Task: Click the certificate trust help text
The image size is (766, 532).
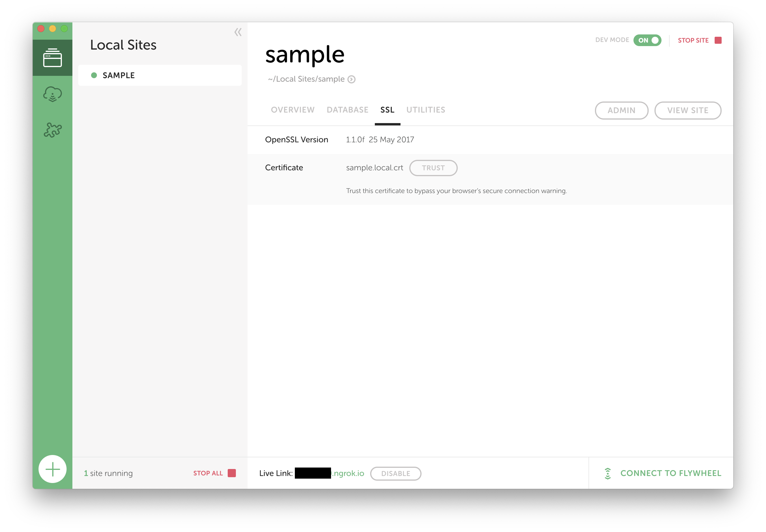Action: click(456, 191)
